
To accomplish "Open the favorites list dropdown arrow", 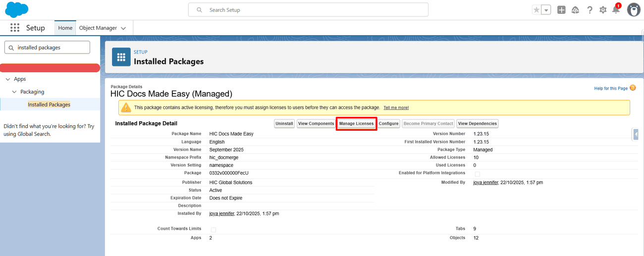I will (546, 10).
